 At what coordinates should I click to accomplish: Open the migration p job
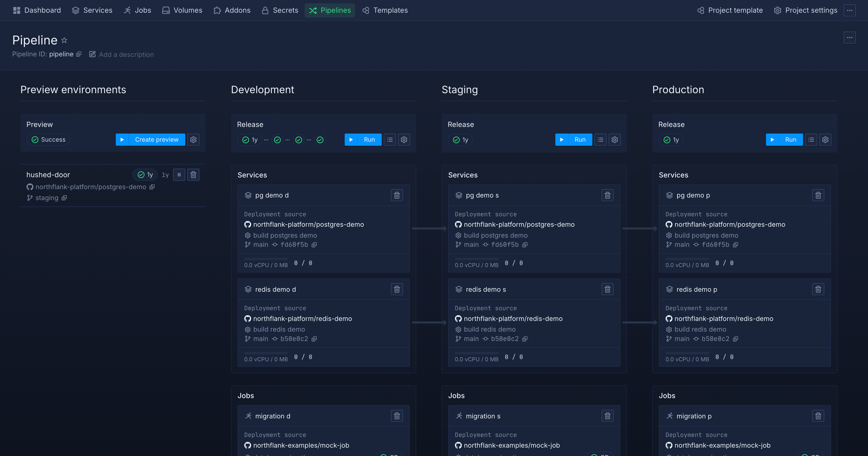[694, 416]
